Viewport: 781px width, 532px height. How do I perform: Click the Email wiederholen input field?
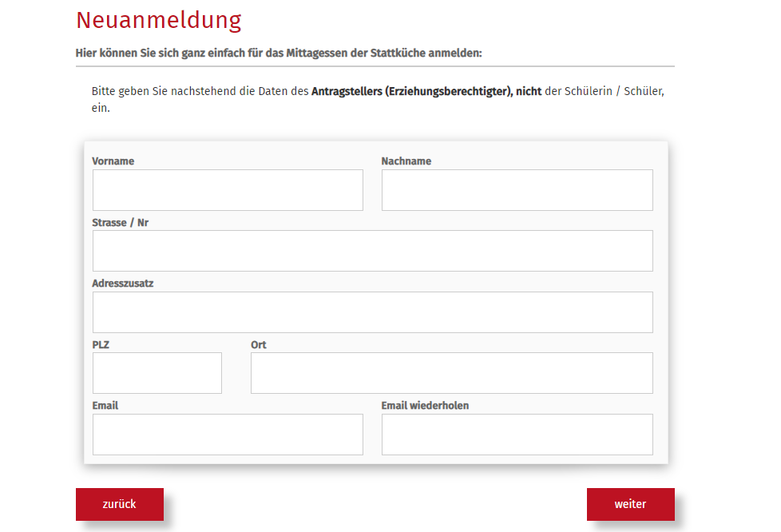click(x=517, y=435)
